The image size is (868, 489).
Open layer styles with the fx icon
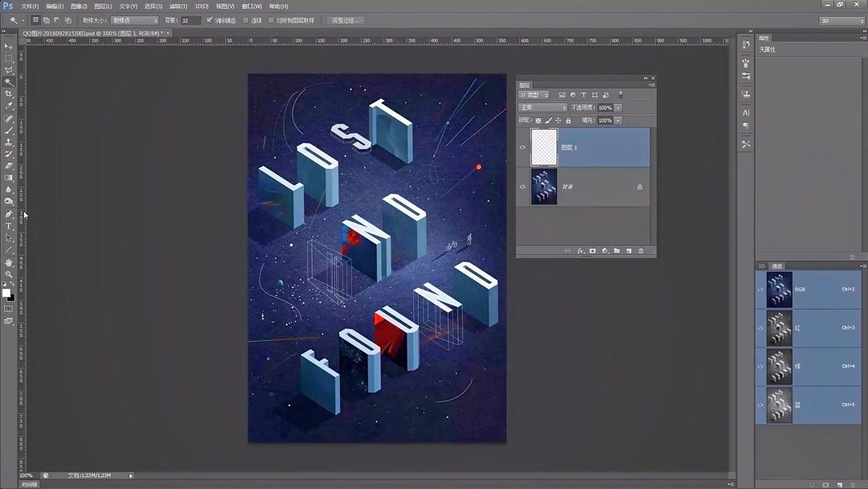pyautogui.click(x=580, y=252)
